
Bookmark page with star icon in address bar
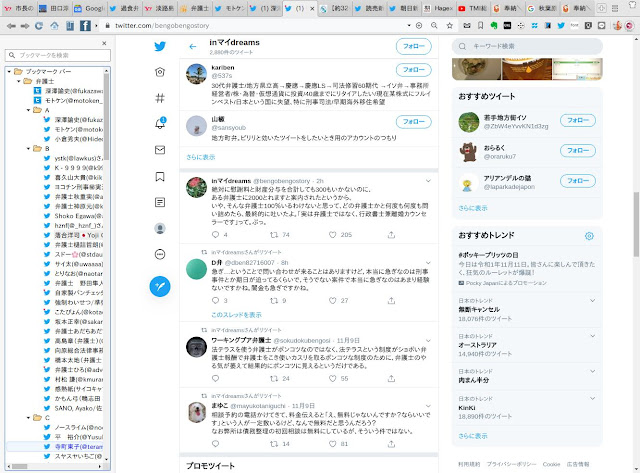pyautogui.click(x=449, y=25)
